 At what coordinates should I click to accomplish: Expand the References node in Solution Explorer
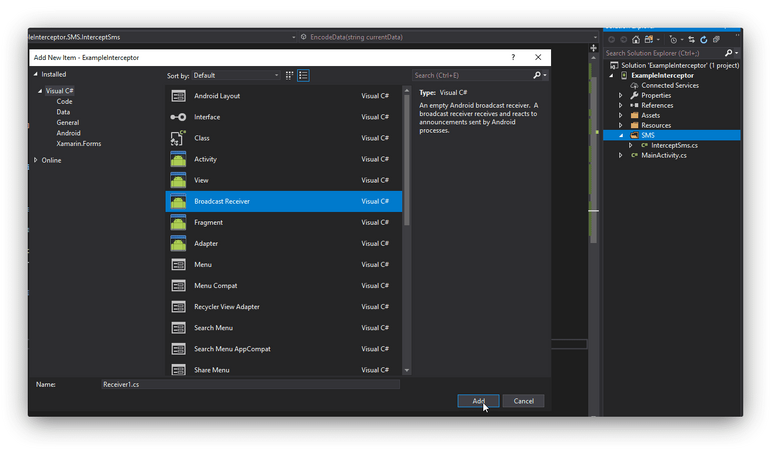point(621,105)
